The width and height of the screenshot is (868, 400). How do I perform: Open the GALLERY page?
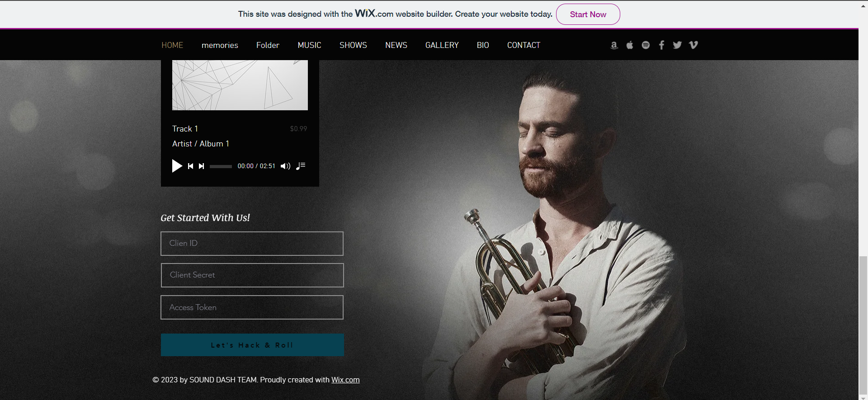[442, 45]
